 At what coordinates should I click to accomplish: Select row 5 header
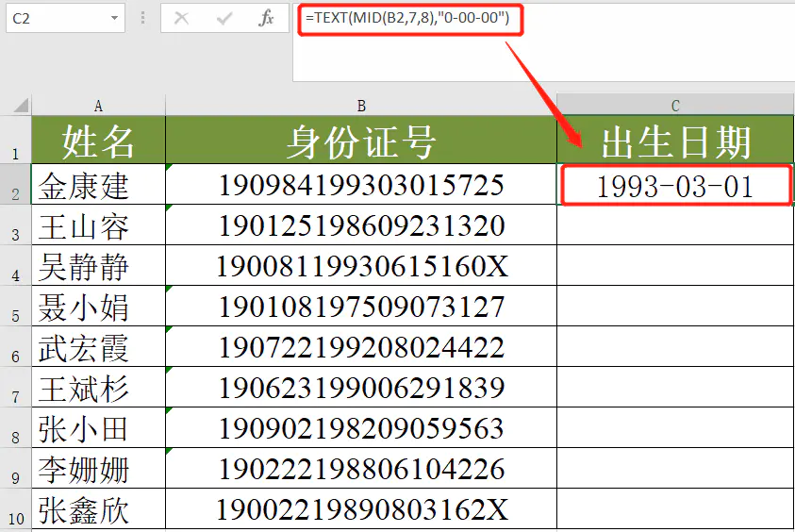click(15, 308)
